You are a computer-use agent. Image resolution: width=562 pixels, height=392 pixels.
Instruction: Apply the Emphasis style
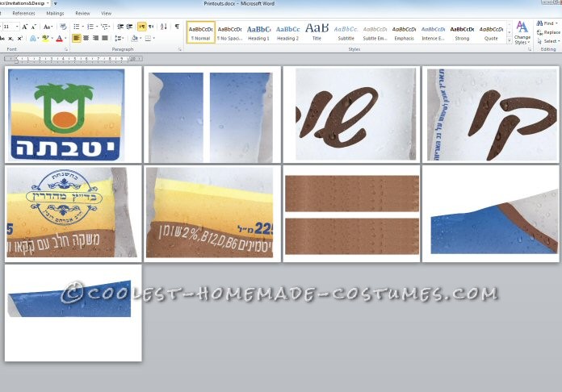point(404,32)
